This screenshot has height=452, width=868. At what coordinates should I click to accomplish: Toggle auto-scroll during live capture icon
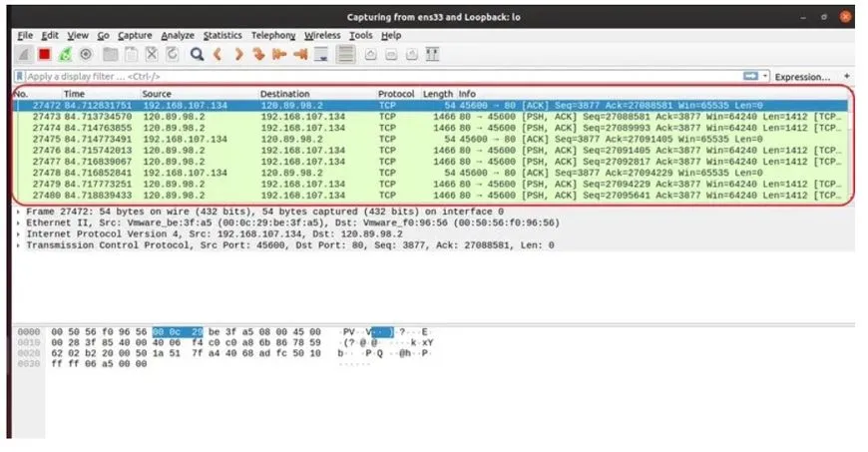[321, 54]
